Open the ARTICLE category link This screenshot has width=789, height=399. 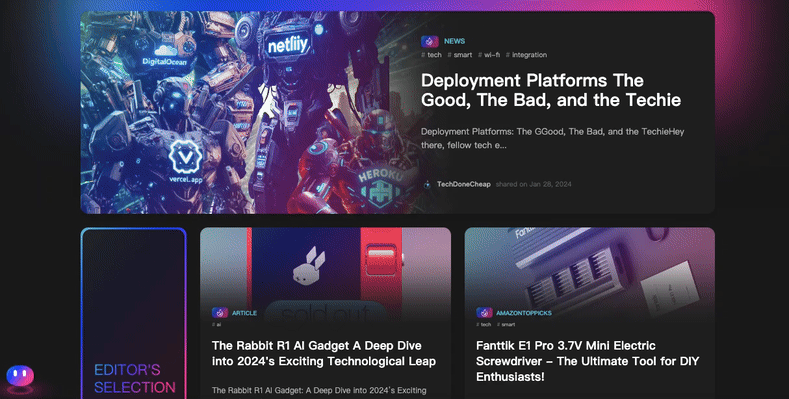[244, 313]
